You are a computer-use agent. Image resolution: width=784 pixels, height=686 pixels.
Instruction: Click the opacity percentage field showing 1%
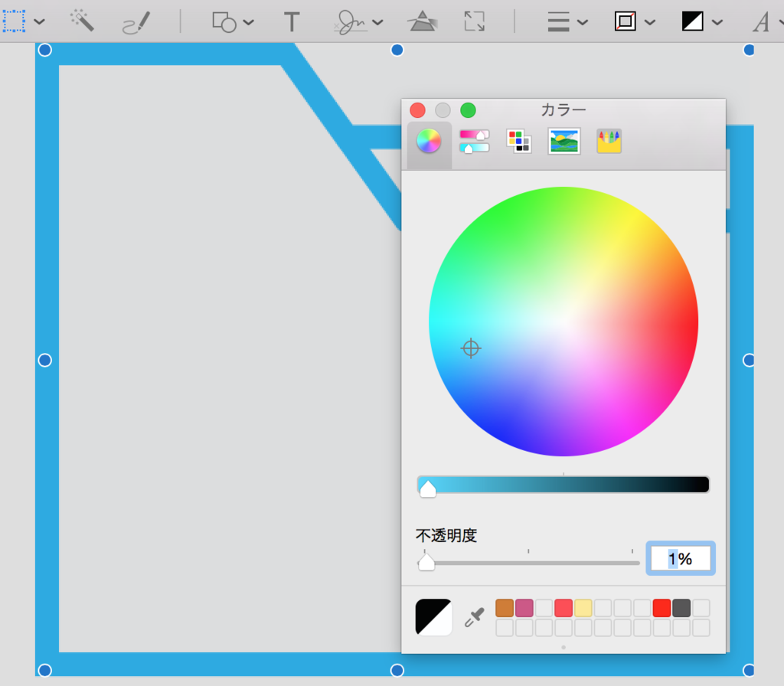(x=681, y=558)
